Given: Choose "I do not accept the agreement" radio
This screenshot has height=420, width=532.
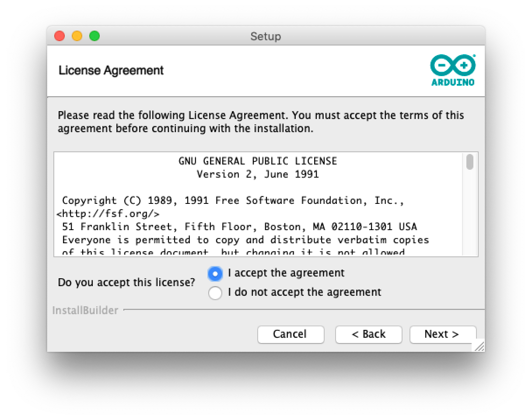Looking at the screenshot, I should click(215, 293).
